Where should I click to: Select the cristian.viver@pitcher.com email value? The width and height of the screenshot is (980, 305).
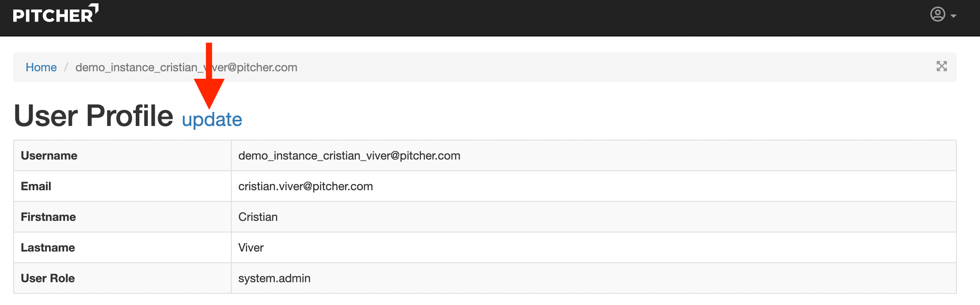coord(305,186)
